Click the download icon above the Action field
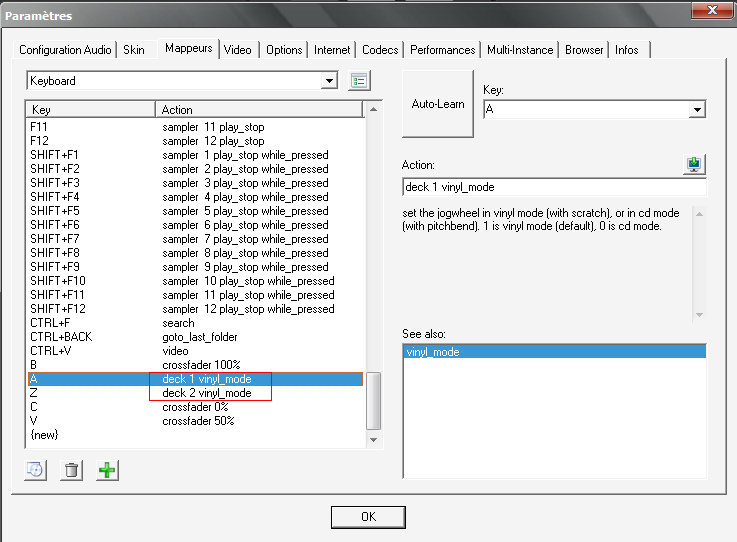The image size is (737, 542). 695,165
